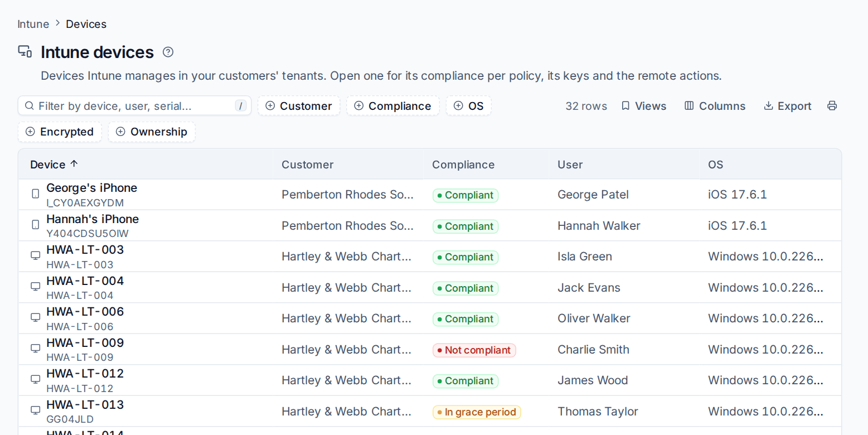The image size is (868, 435).
Task: Click the 32 rows count
Action: point(586,106)
